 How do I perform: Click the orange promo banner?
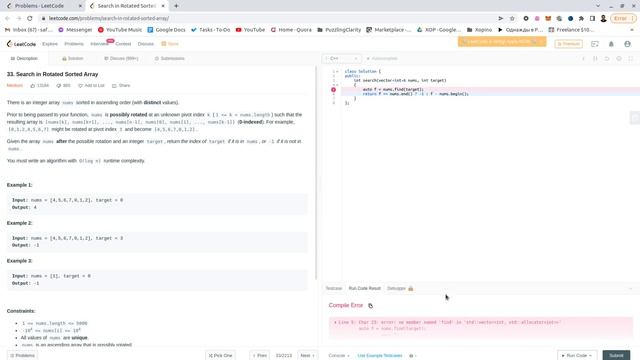click(x=502, y=42)
